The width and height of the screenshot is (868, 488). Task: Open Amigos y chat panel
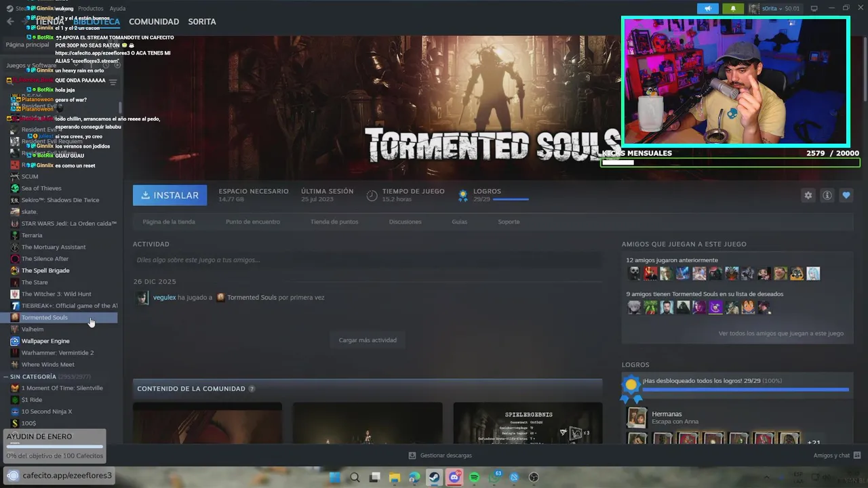coord(837,455)
